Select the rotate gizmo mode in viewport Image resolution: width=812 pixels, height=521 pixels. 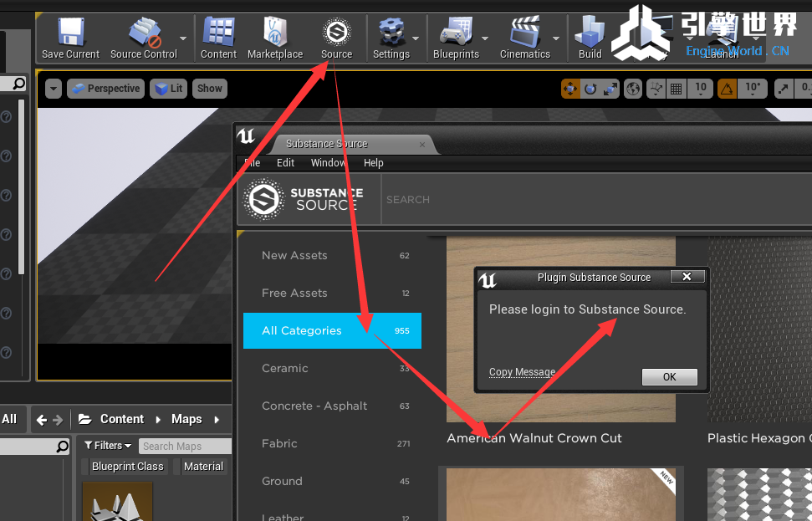tap(590, 89)
